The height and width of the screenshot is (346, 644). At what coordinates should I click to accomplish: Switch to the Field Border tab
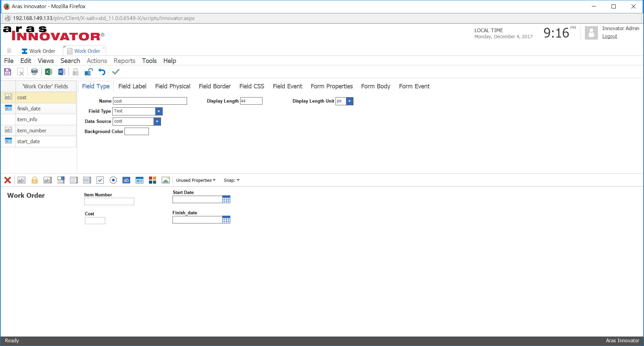point(215,86)
